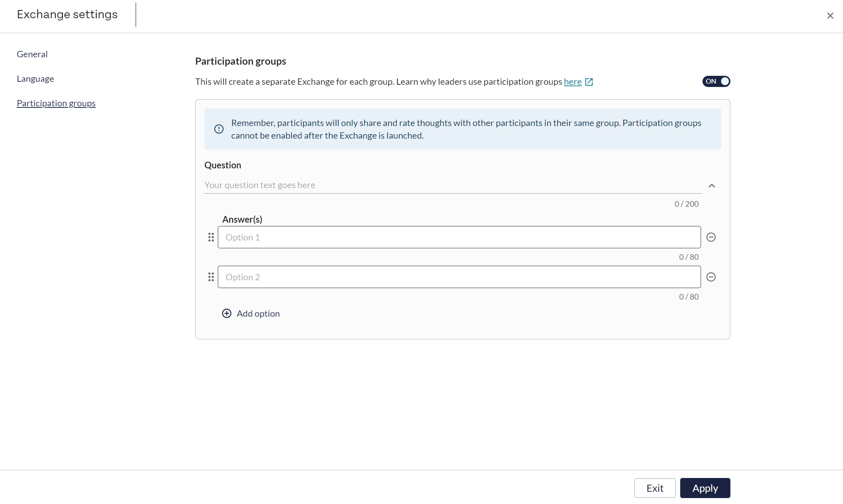843x504 pixels.
Task: Apply the participation group settings
Action: pos(705,488)
